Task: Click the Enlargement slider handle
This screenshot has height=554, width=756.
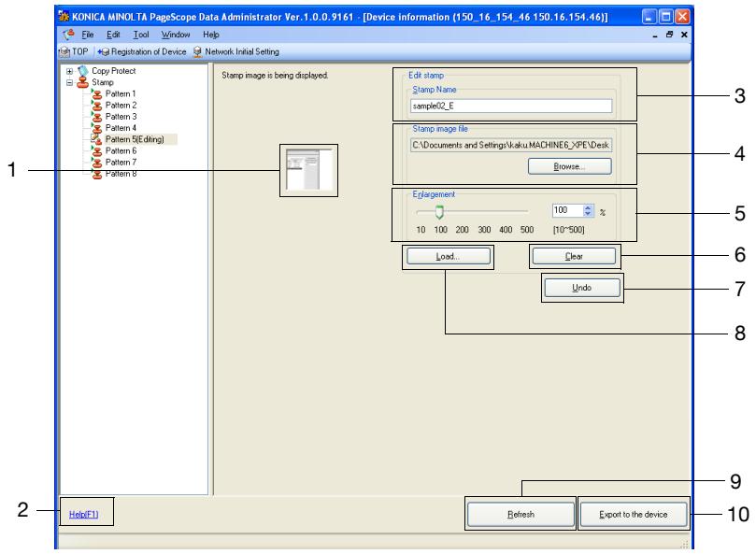Action: pyautogui.click(x=439, y=212)
